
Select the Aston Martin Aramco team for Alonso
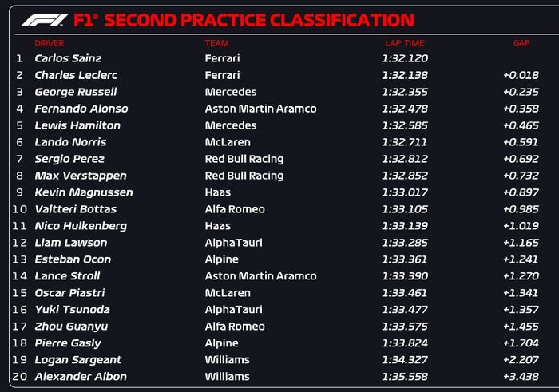[x=260, y=109]
